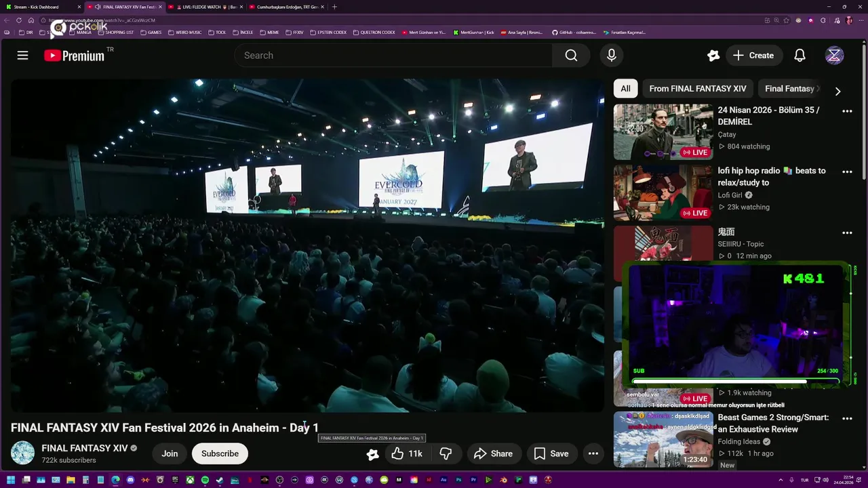Open Calculator from the taskbar
Screen dimensions: 868x488
85,481
